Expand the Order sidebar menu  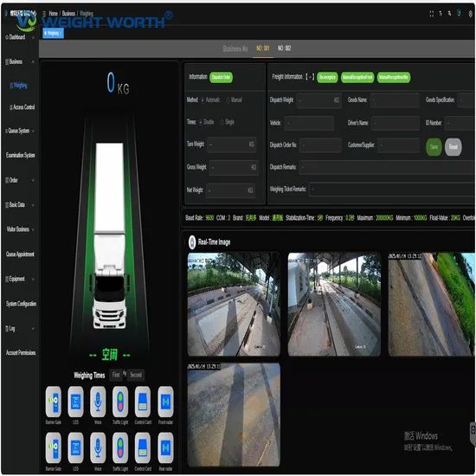tap(20, 180)
